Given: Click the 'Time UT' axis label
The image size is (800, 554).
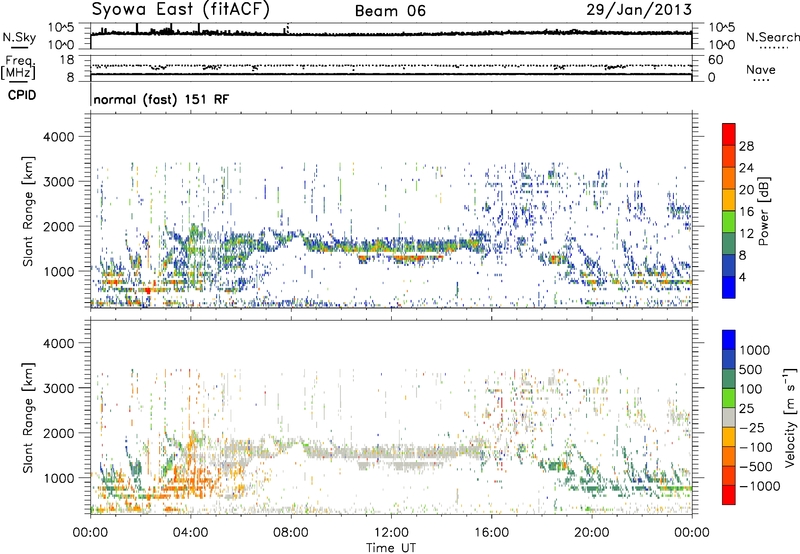Looking at the screenshot, I should pyautogui.click(x=391, y=547).
